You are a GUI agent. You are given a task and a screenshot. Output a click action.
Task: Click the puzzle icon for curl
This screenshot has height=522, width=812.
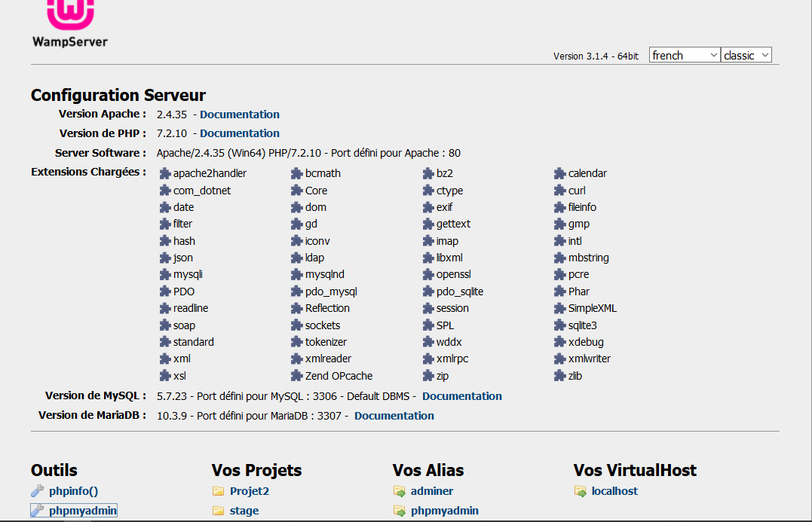point(559,191)
